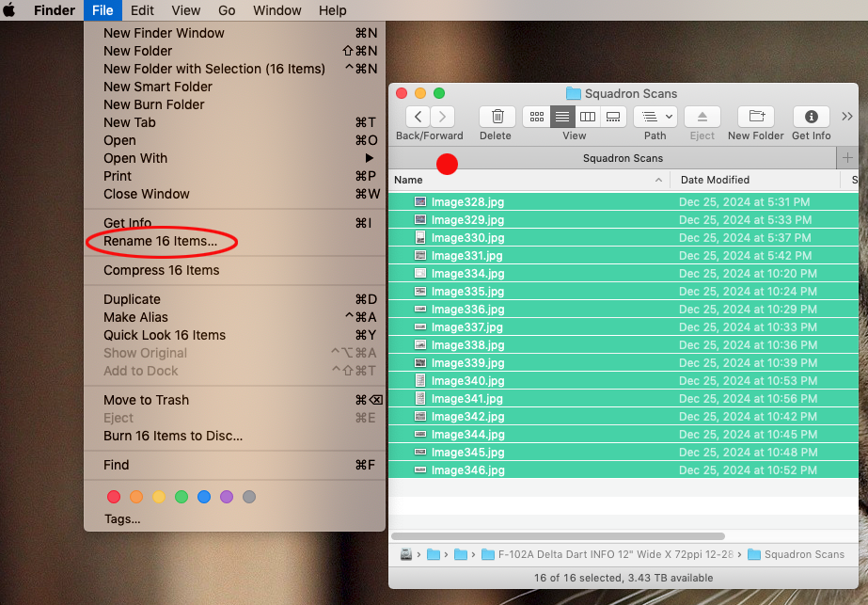Open the View menu
Image resolution: width=868 pixels, height=605 pixels.
pyautogui.click(x=185, y=10)
